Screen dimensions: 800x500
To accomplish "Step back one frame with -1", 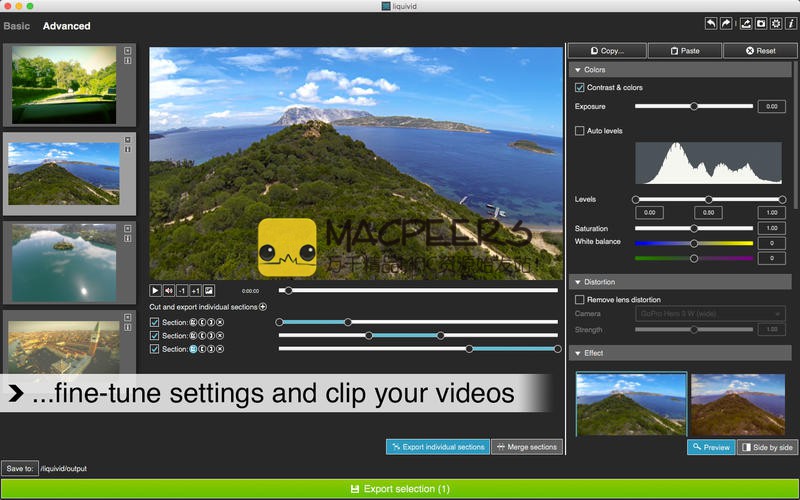I will (182, 291).
